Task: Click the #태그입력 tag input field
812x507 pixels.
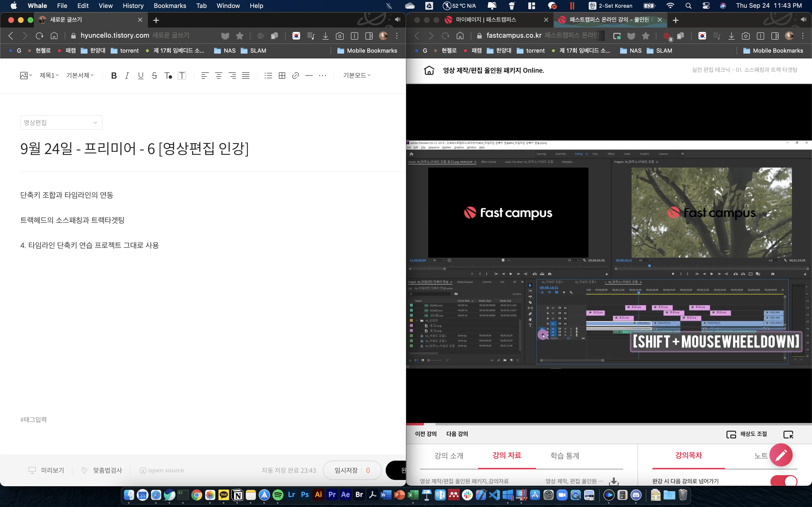Action: [34, 420]
